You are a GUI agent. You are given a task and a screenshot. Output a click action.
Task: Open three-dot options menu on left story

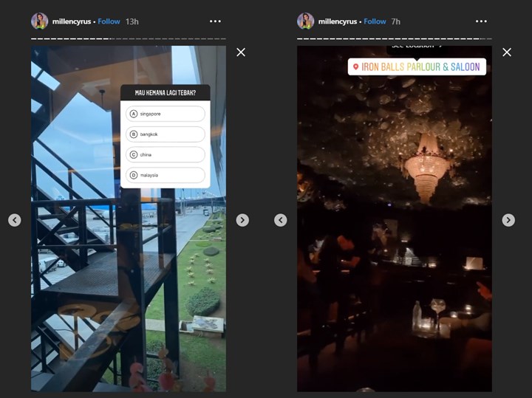215,21
